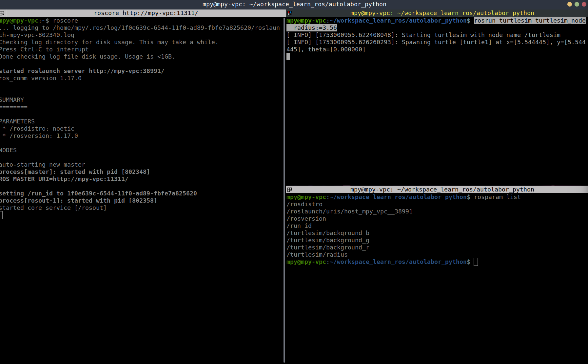588x364 pixels.
Task: Focus the bottom-right terminal via its title bar
Action: click(442, 190)
